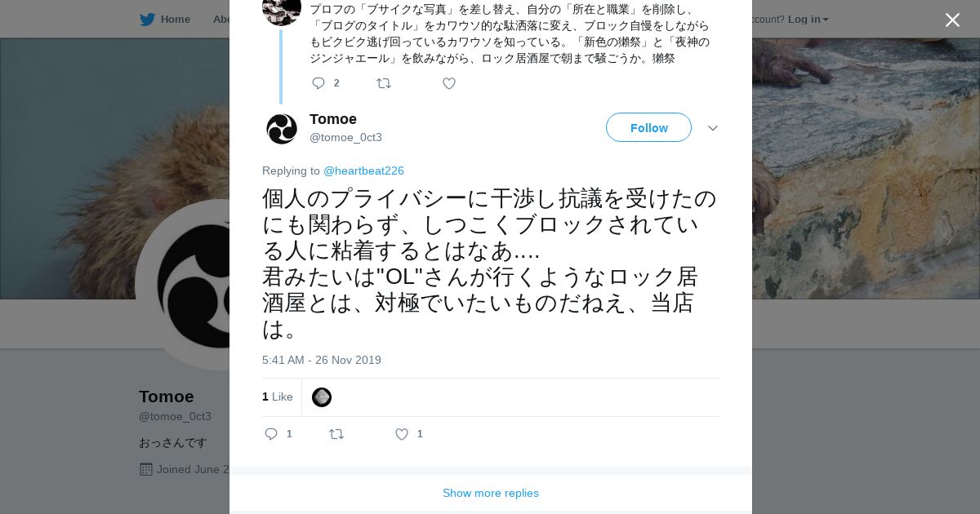Screen dimensions: 980x514
Task: Close the tweet overlay with the X
Action: 952,20
